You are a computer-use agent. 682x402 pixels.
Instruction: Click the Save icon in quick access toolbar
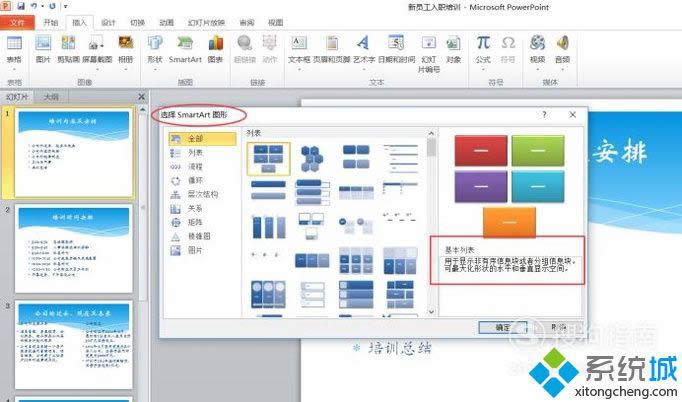[x=20, y=6]
